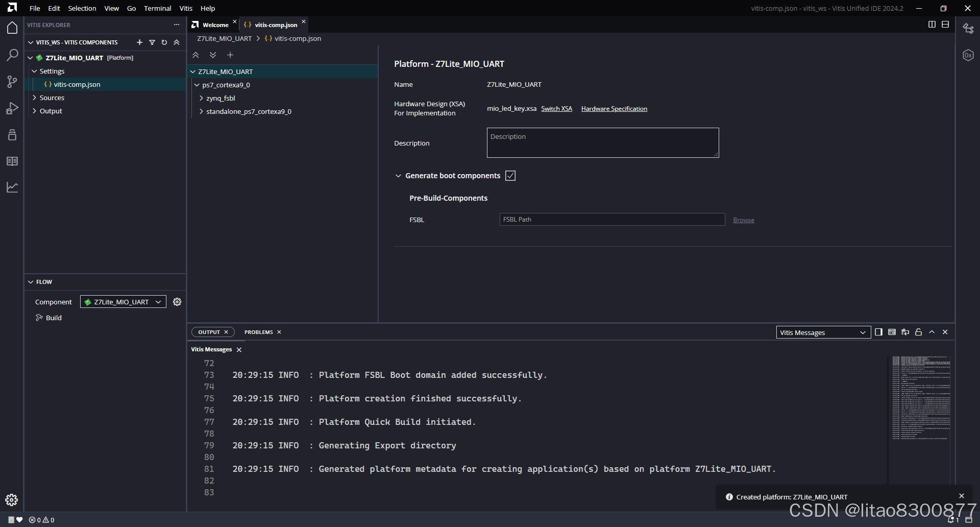Image resolution: width=980 pixels, height=527 pixels.
Task: Open the Terminal menu
Action: point(157,8)
